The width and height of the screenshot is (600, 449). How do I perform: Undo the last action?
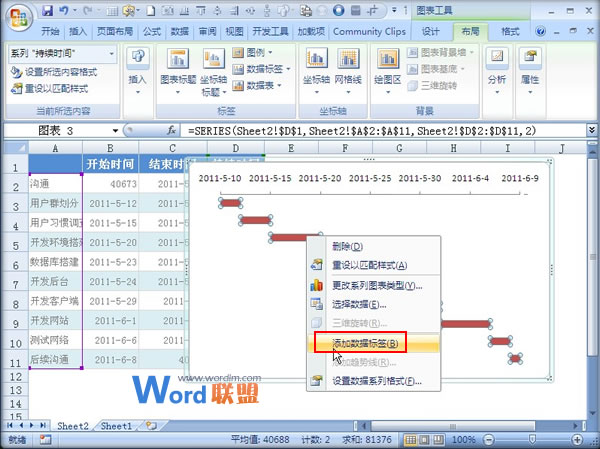64,10
